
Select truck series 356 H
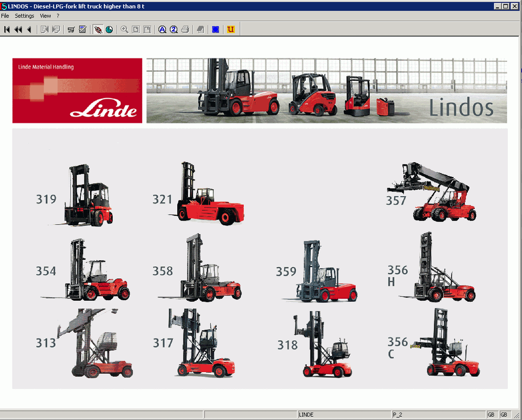431,267
